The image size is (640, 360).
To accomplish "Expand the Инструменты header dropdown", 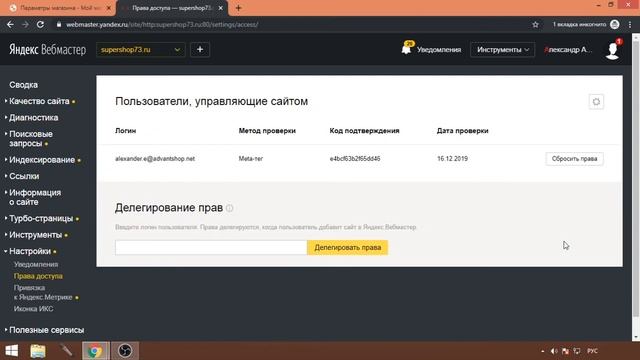I will [x=502, y=50].
